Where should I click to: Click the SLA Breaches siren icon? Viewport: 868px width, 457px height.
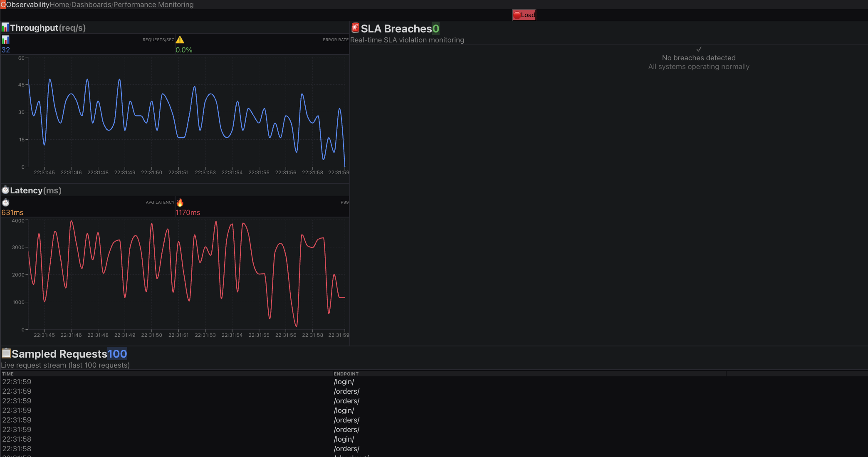tap(356, 28)
